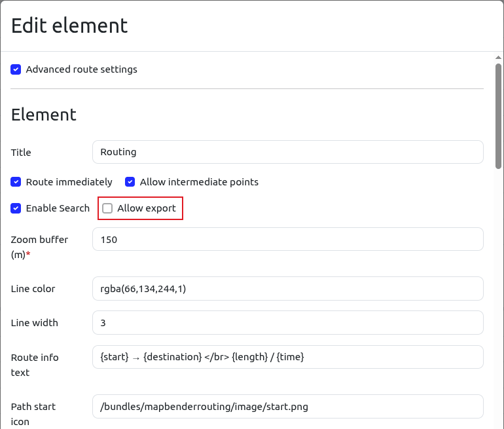The image size is (504, 429).
Task: Click the Advanced route settings label
Action: (82, 69)
